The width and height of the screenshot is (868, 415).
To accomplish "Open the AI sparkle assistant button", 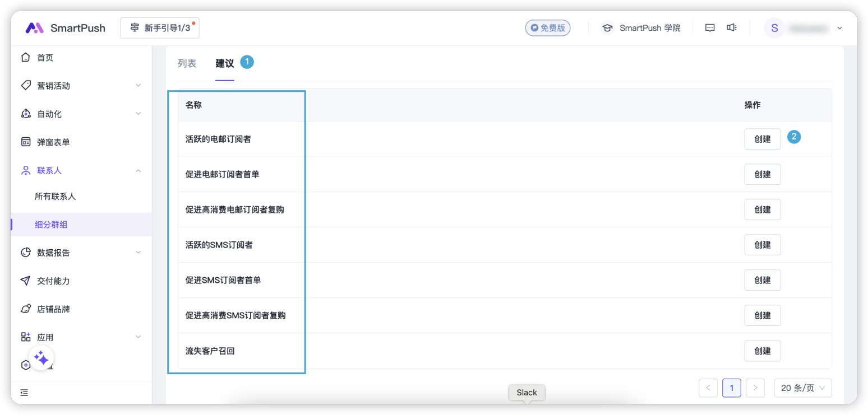I will (41, 358).
